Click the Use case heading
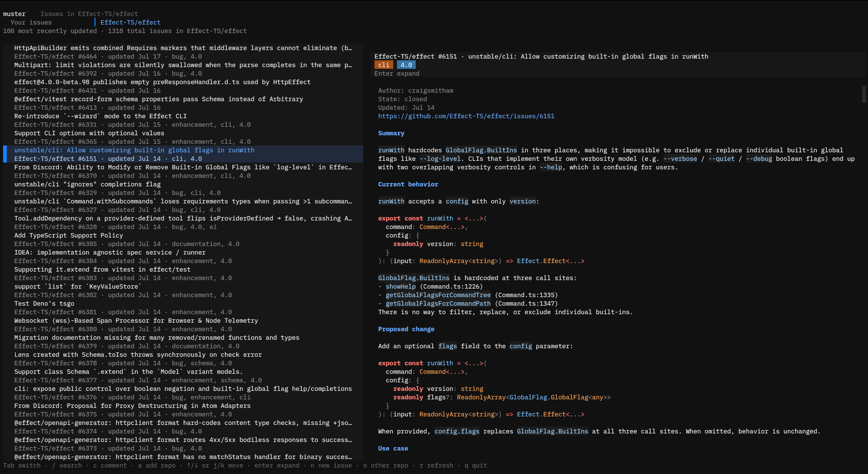This screenshot has height=474, width=868. pyautogui.click(x=393, y=448)
